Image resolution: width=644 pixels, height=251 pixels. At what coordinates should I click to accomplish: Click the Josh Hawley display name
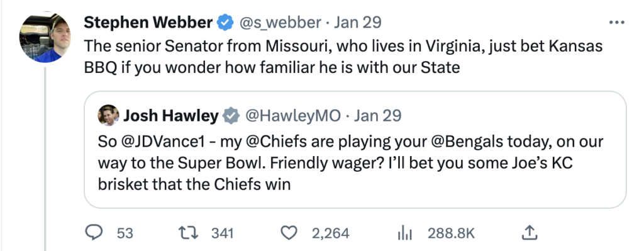click(x=171, y=116)
